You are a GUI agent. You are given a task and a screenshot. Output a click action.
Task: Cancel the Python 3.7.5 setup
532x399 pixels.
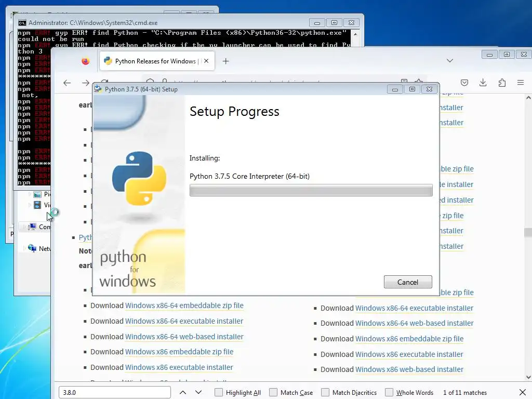(408, 282)
